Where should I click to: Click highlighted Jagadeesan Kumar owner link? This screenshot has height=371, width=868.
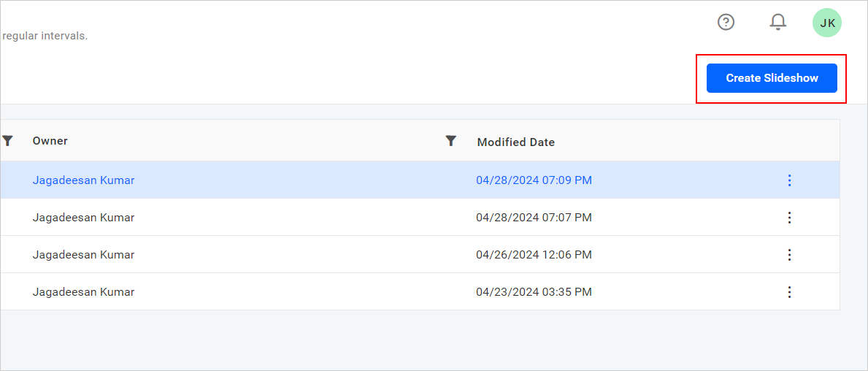click(x=83, y=180)
